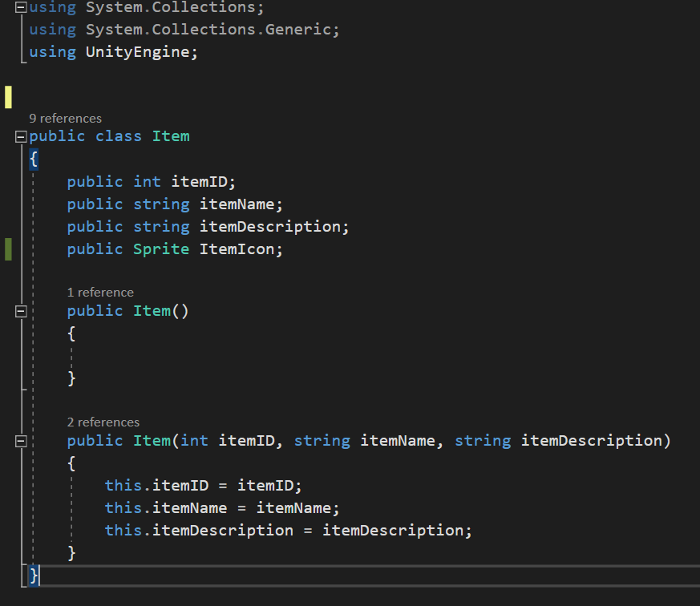Viewport: 700px width, 606px height.
Task: Collapse the empty Item() constructor body
Action: (x=21, y=311)
